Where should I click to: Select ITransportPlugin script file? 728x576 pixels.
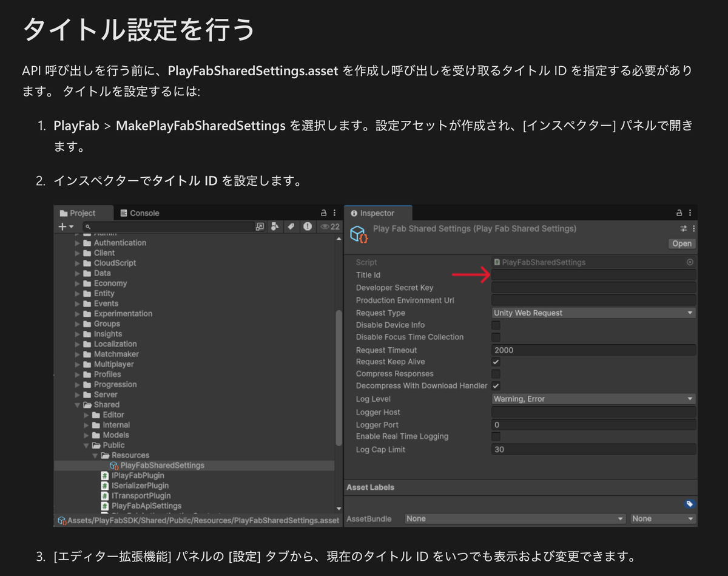(x=136, y=496)
